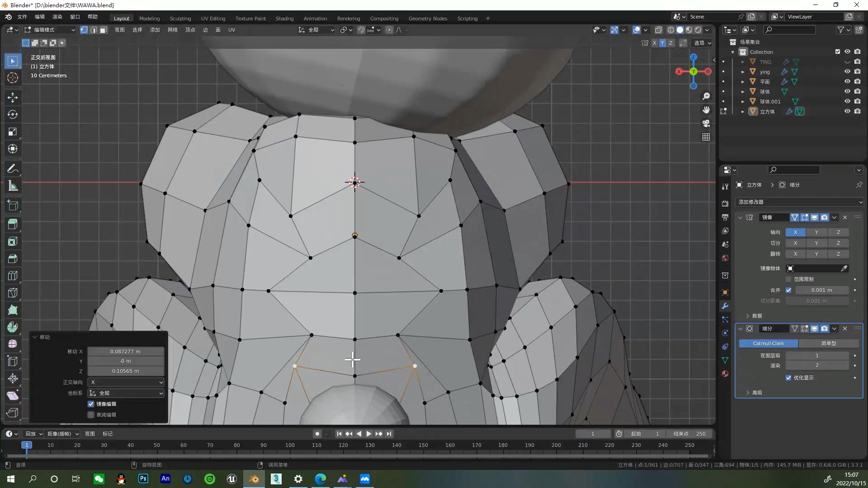Open 添加修改器 dropdown
868x488 pixels.
tap(799, 202)
